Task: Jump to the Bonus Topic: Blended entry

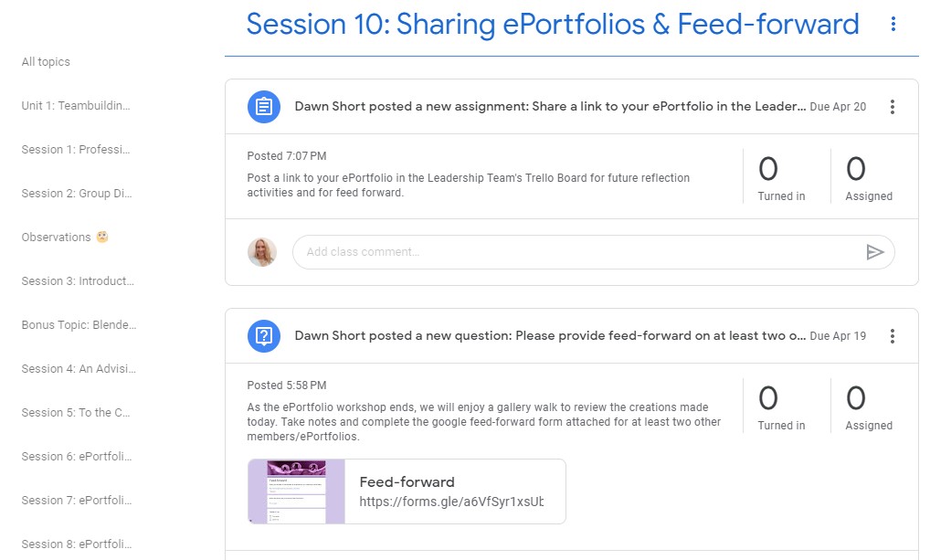Action: (x=78, y=325)
